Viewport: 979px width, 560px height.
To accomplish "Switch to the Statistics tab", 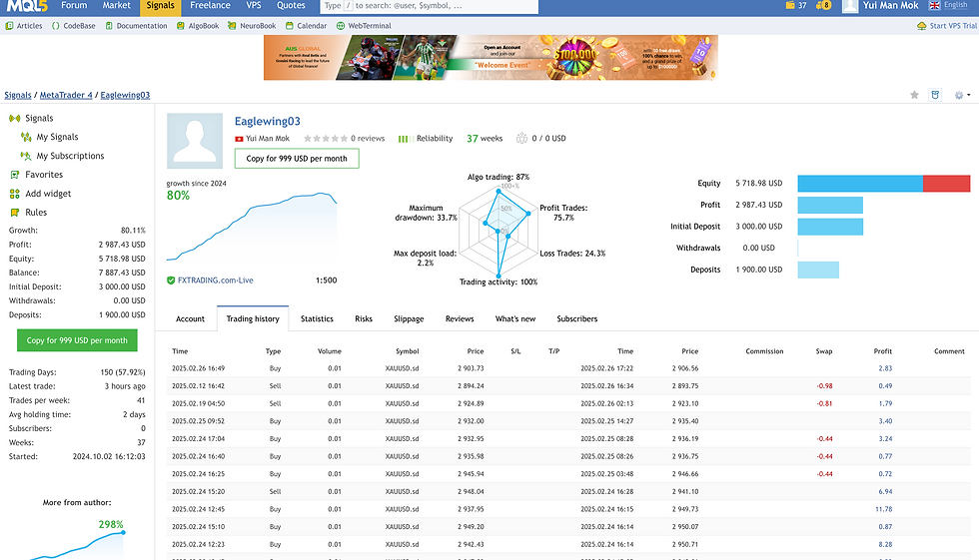I will click(x=317, y=318).
